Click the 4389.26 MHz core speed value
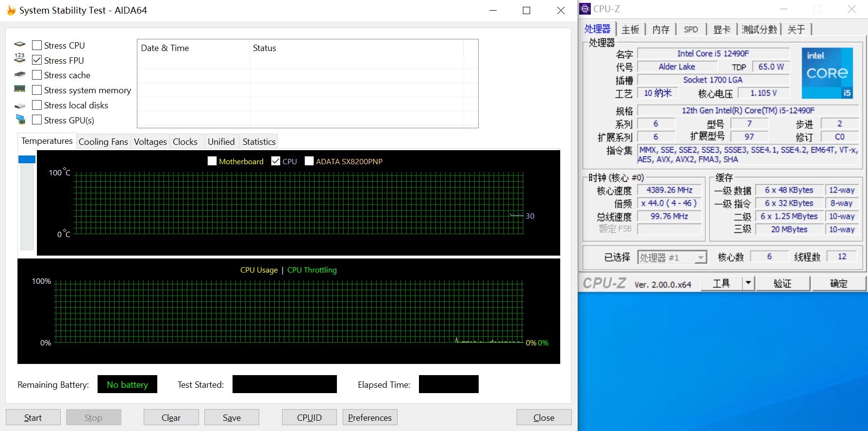Viewport: 868px width, 431px height. (x=669, y=190)
